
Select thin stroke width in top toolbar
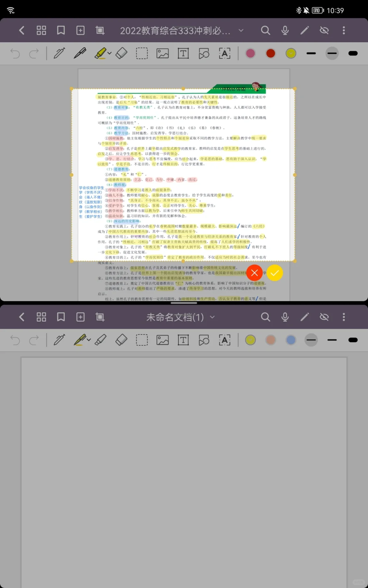click(311, 53)
